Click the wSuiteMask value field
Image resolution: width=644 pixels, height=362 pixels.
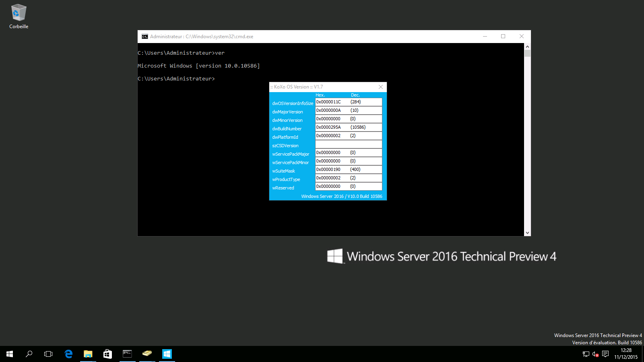pyautogui.click(x=349, y=170)
